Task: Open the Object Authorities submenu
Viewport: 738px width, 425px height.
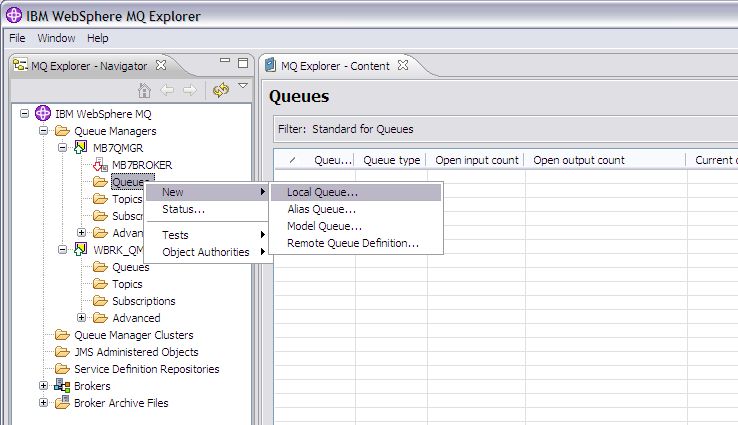Action: click(207, 252)
